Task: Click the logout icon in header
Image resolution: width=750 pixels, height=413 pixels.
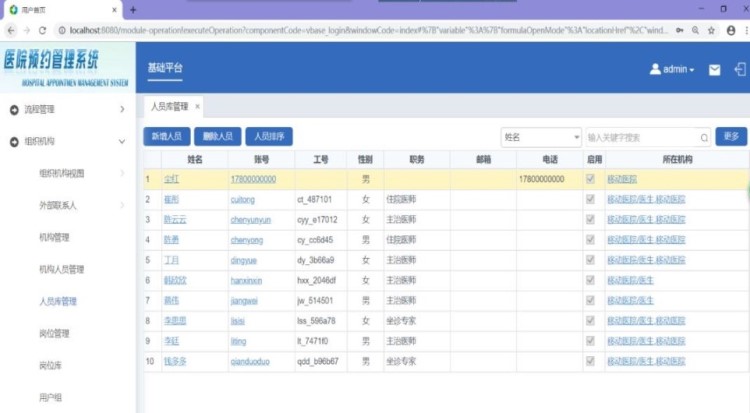Action: click(x=739, y=70)
